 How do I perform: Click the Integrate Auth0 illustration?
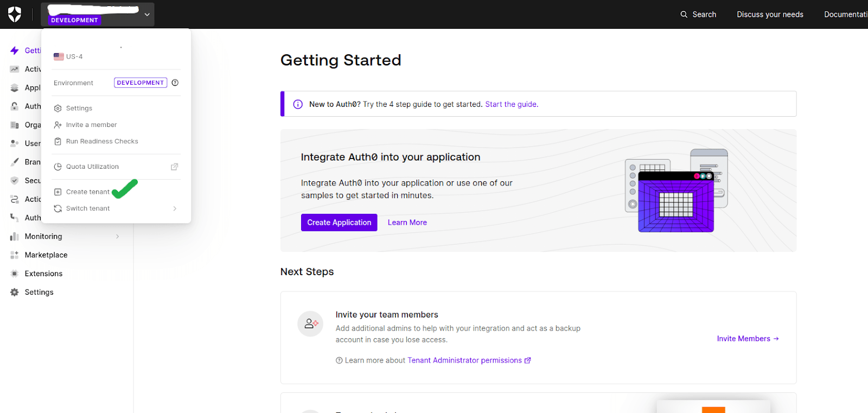pyautogui.click(x=676, y=190)
